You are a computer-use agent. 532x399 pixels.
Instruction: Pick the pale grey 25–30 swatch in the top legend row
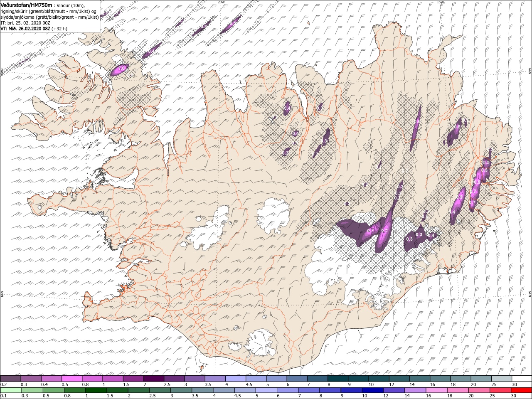[501, 379]
